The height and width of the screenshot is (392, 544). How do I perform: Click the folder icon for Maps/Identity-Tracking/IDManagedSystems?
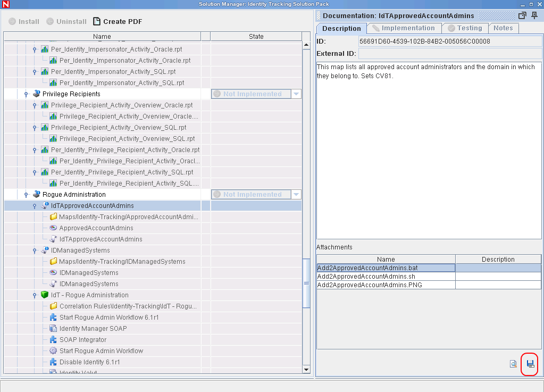(53, 262)
